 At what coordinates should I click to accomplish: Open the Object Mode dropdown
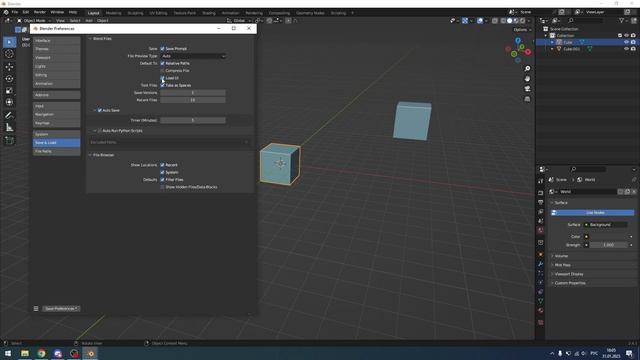pyautogui.click(x=34, y=20)
